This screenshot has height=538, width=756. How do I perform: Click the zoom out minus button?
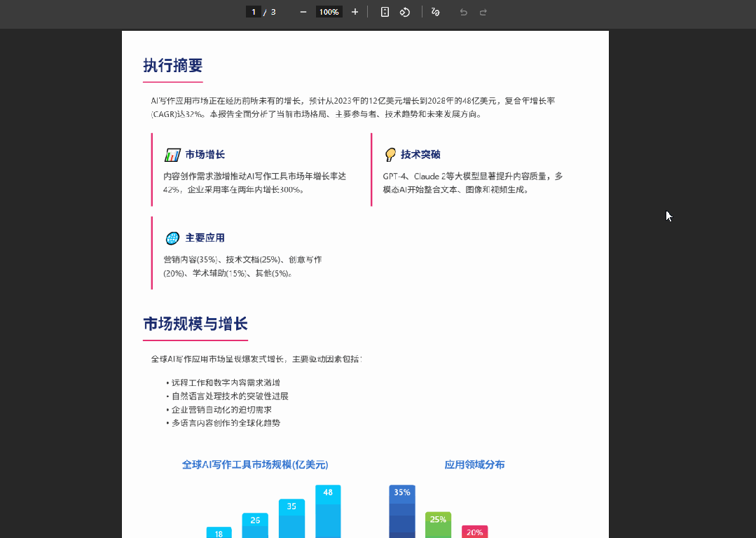[303, 12]
